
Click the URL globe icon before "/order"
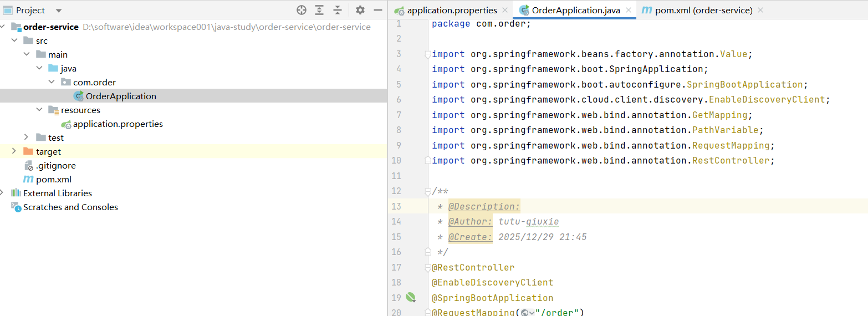point(525,312)
